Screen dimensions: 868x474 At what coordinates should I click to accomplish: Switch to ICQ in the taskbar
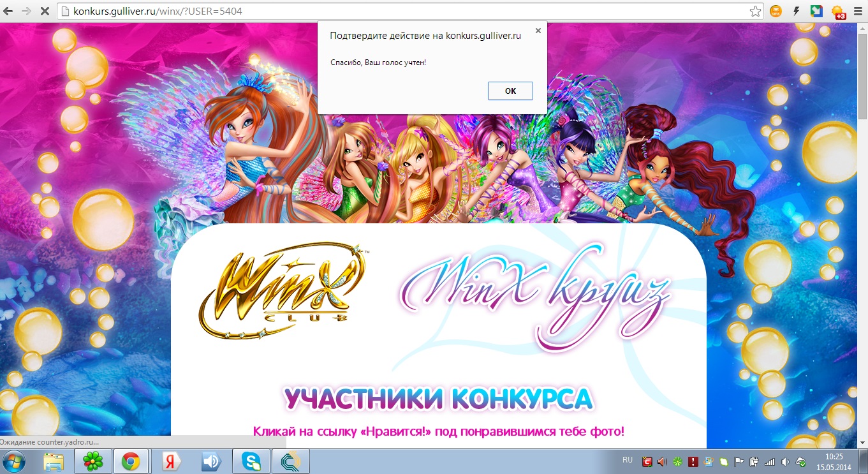pyautogui.click(x=93, y=461)
